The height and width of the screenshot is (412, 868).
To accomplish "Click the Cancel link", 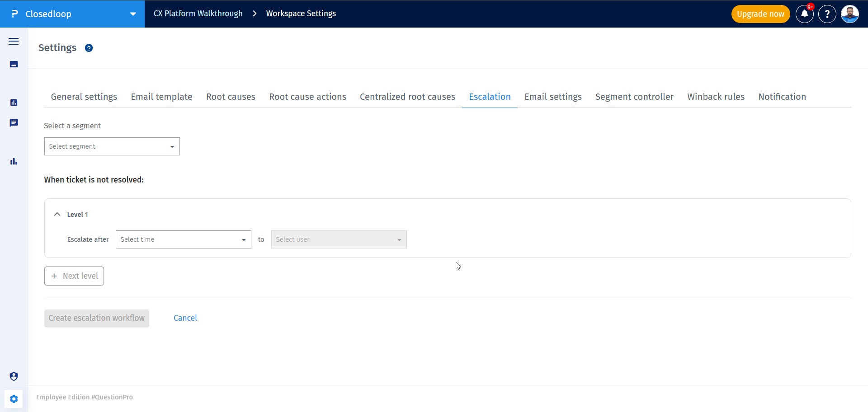I will (185, 318).
